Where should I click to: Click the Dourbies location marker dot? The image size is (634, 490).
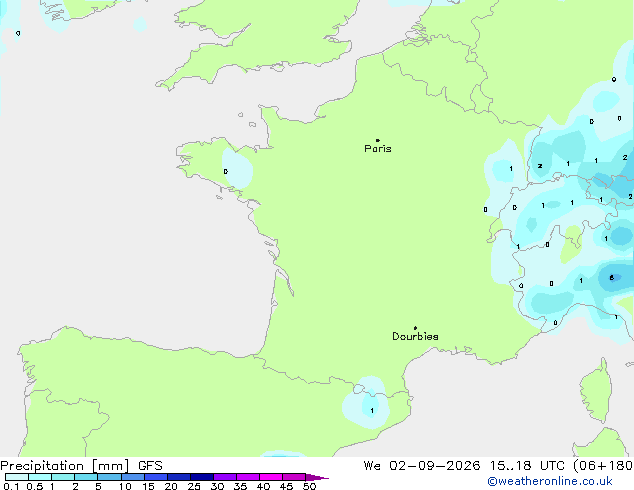tap(415, 328)
